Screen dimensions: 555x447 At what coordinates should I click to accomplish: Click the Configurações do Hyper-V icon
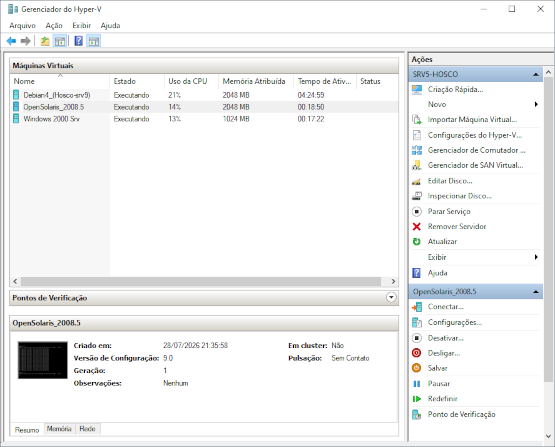pos(417,135)
